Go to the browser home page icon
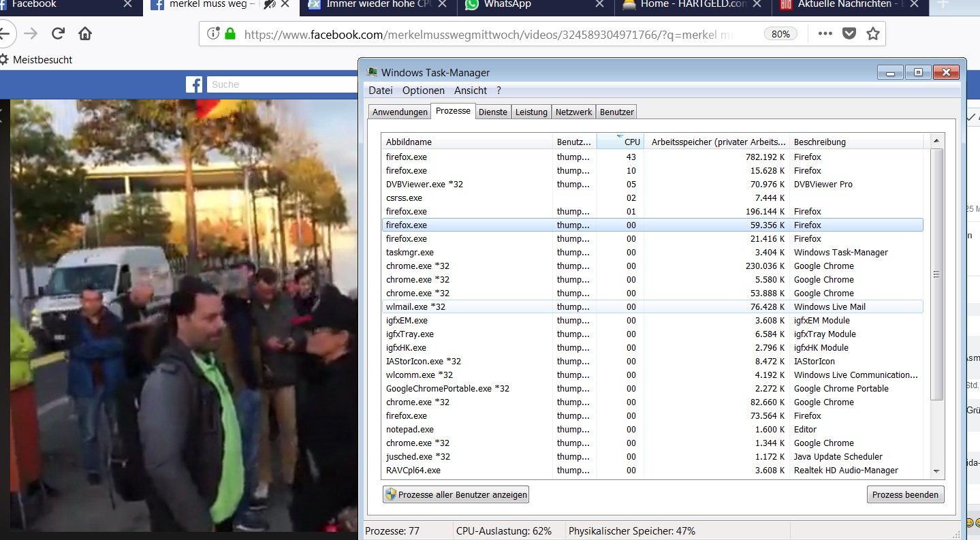 85,34
